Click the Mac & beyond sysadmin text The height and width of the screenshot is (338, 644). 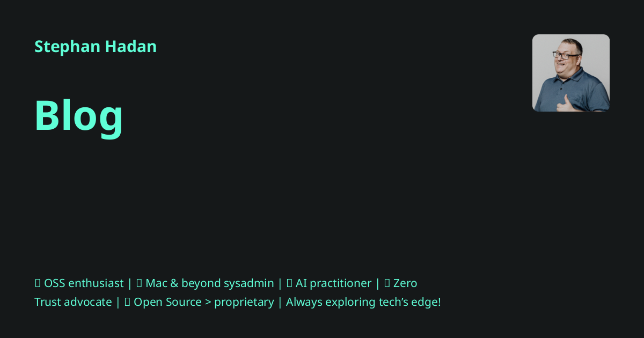click(x=210, y=283)
